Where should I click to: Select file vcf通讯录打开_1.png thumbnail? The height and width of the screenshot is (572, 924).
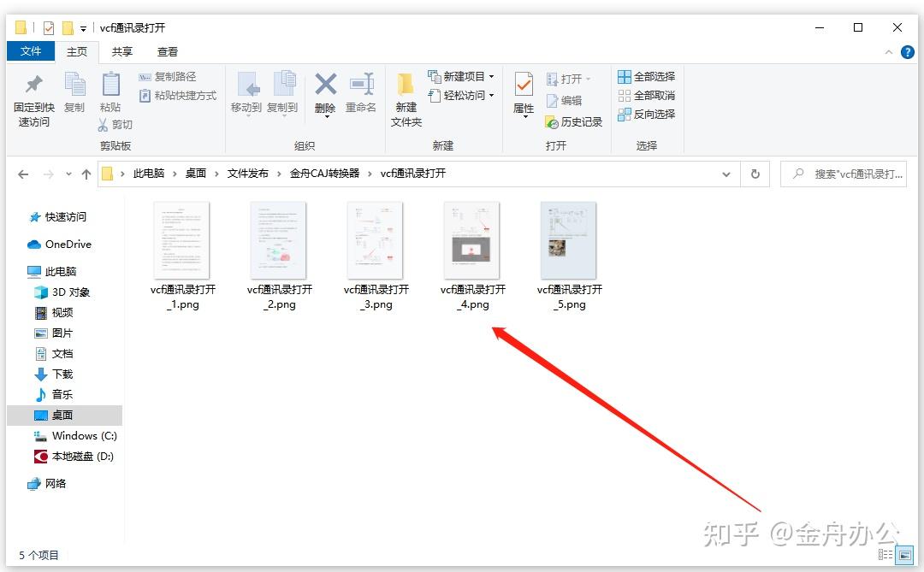click(x=182, y=240)
